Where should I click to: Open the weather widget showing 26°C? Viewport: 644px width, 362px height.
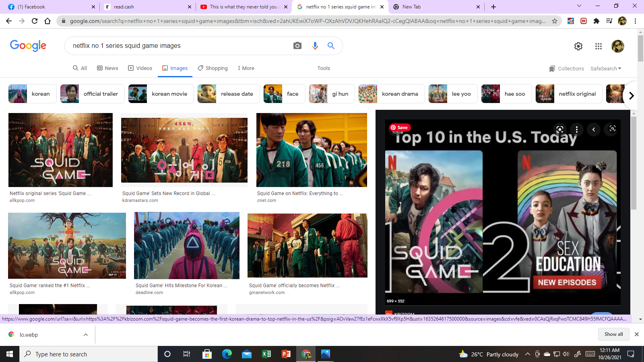tap(489, 354)
